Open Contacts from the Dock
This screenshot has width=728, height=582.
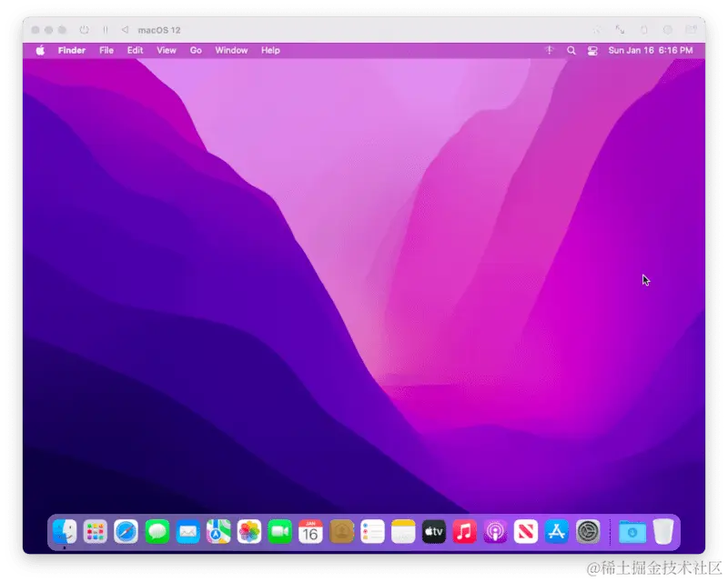(342, 531)
